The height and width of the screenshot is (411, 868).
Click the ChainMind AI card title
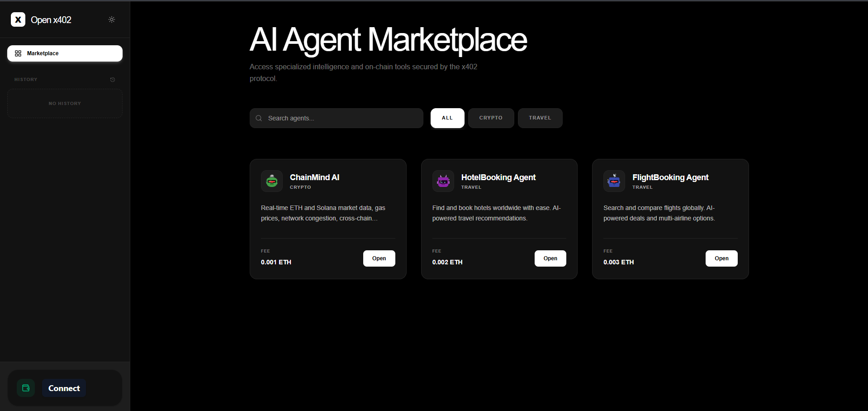pos(314,177)
